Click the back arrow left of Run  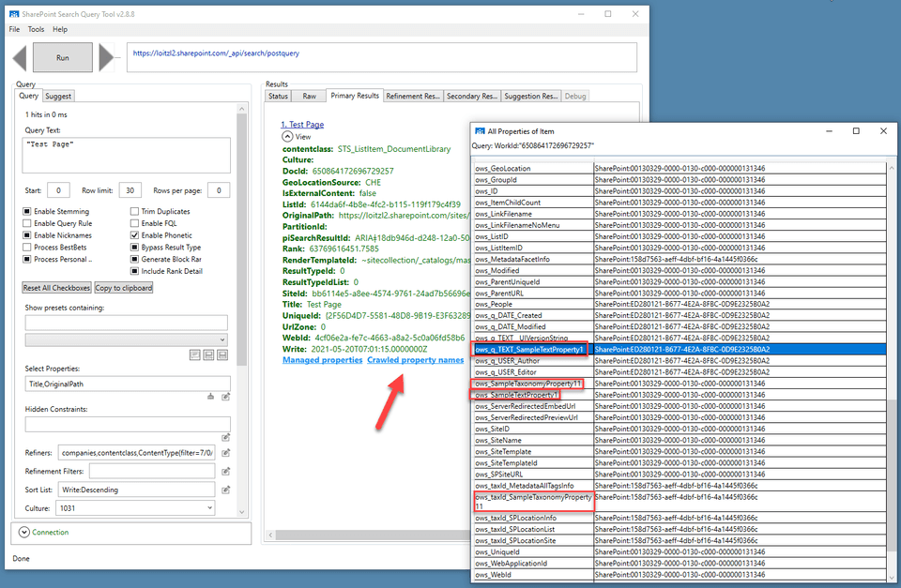point(20,58)
